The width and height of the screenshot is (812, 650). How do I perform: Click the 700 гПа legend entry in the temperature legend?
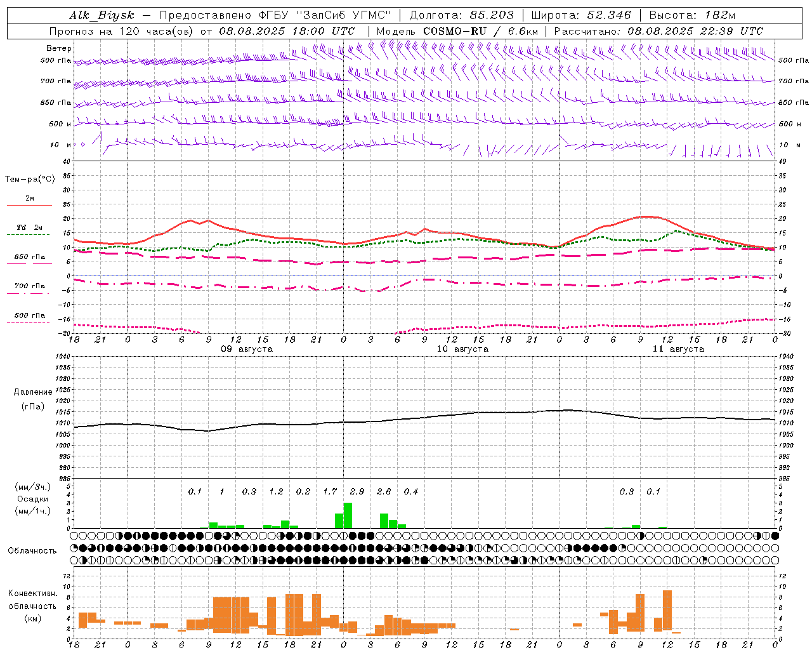click(29, 286)
